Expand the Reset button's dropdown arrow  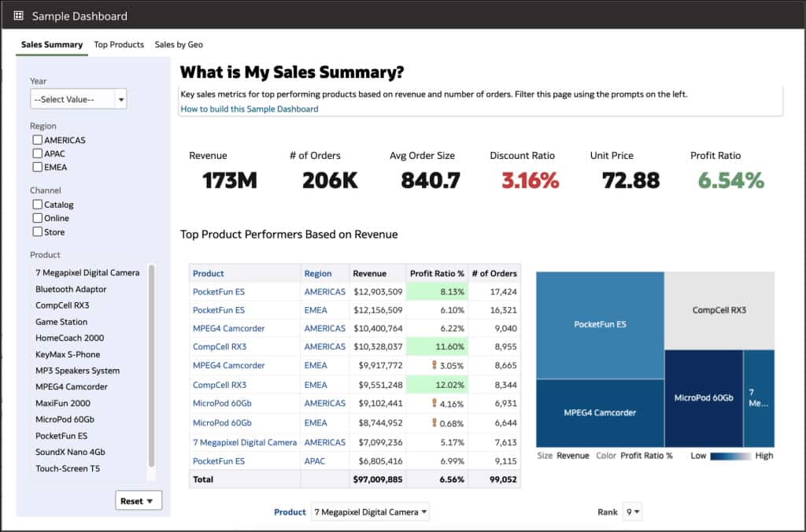pyautogui.click(x=150, y=500)
